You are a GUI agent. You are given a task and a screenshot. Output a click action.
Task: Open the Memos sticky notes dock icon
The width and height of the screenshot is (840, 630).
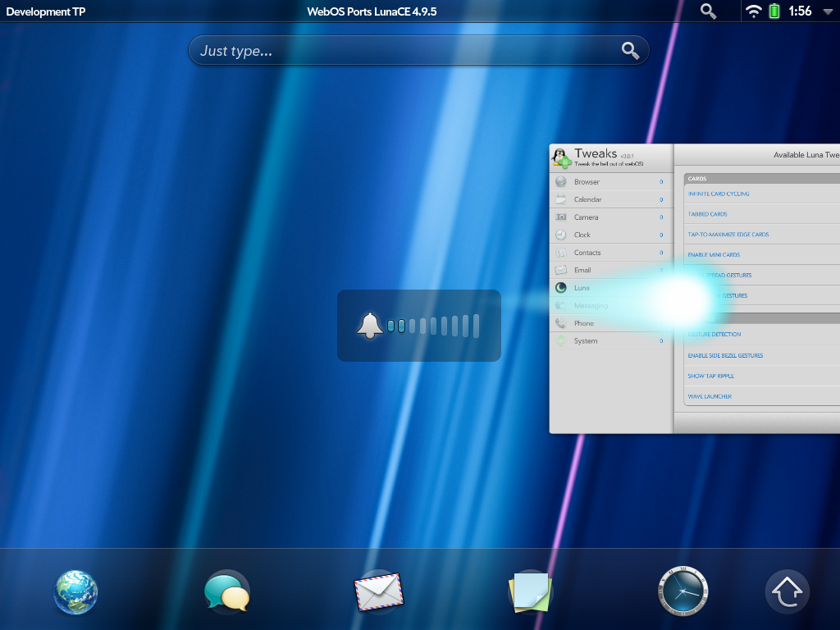tap(530, 592)
